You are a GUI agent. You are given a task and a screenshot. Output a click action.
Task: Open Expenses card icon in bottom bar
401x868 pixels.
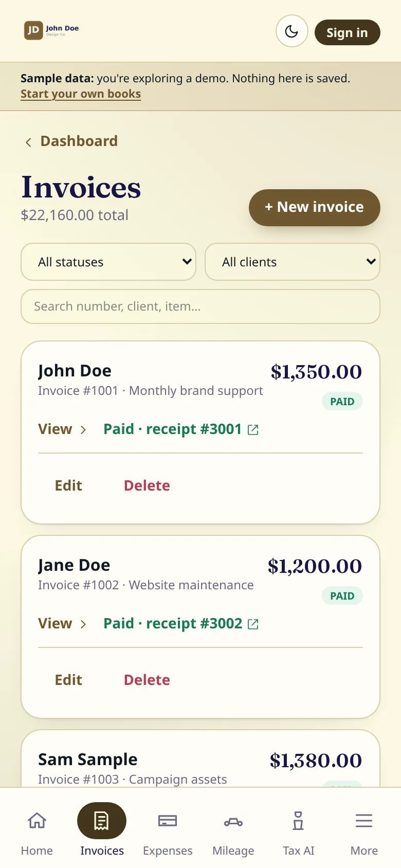pyautogui.click(x=168, y=821)
